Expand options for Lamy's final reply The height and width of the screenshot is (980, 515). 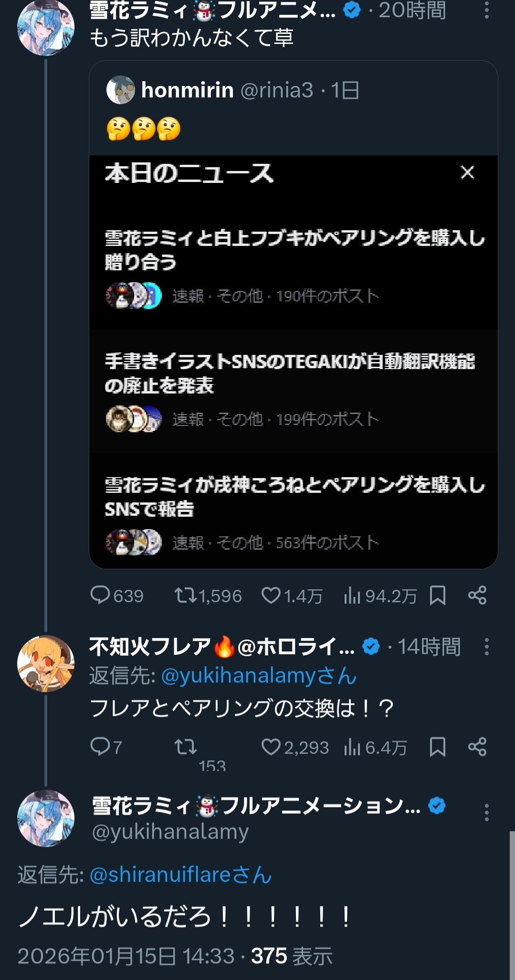[x=486, y=812]
